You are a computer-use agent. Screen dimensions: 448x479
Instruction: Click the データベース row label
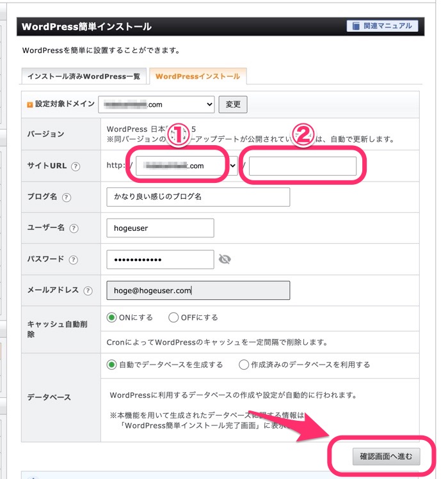coord(49,397)
